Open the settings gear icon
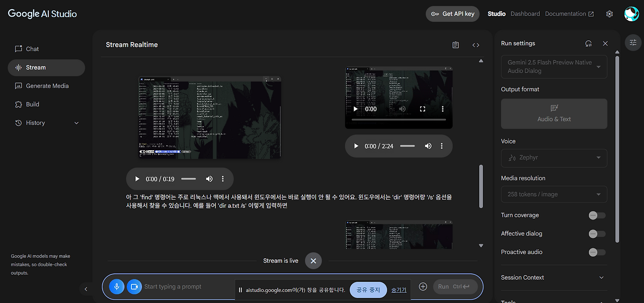 (x=609, y=14)
